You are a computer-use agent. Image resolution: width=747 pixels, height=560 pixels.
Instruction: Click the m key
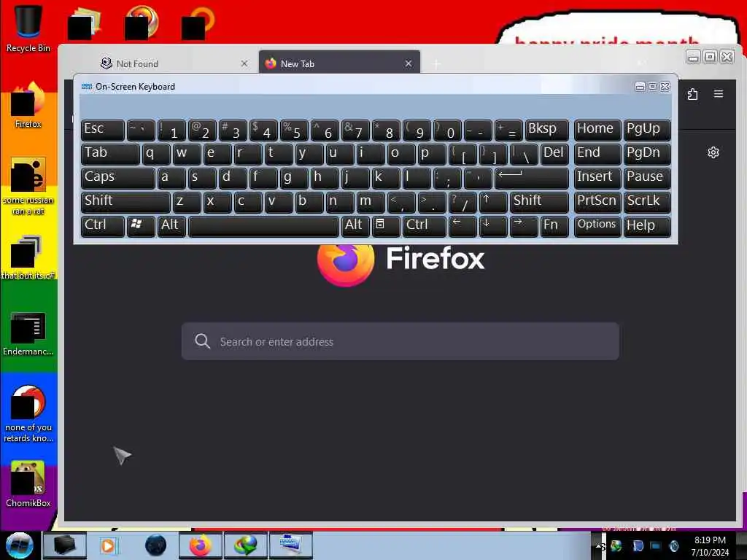[370, 202]
